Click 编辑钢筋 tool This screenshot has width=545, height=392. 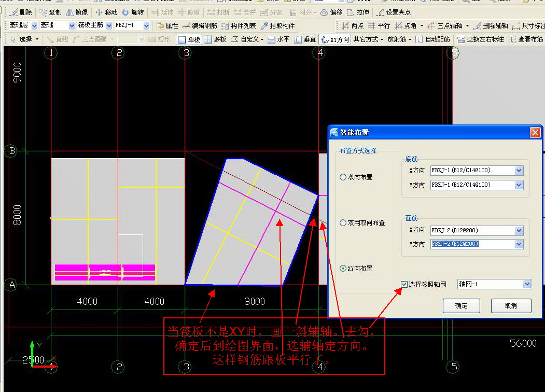[x=200, y=26]
